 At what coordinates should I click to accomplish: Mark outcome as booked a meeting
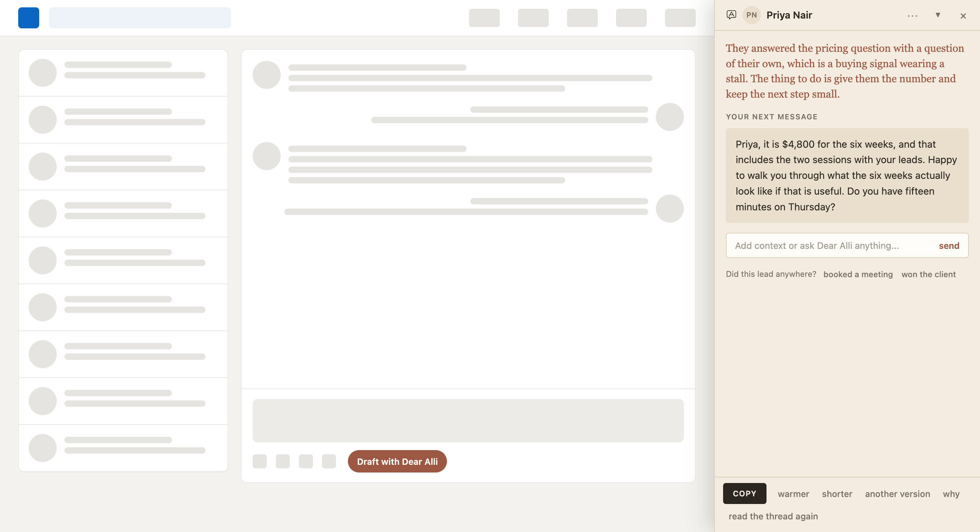coord(857,274)
